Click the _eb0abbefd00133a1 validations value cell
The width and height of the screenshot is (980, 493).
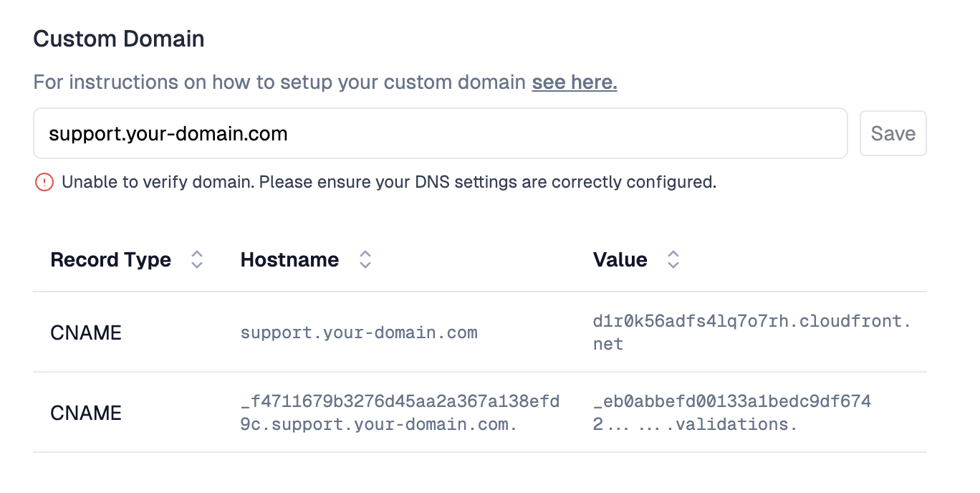pyautogui.click(x=731, y=413)
